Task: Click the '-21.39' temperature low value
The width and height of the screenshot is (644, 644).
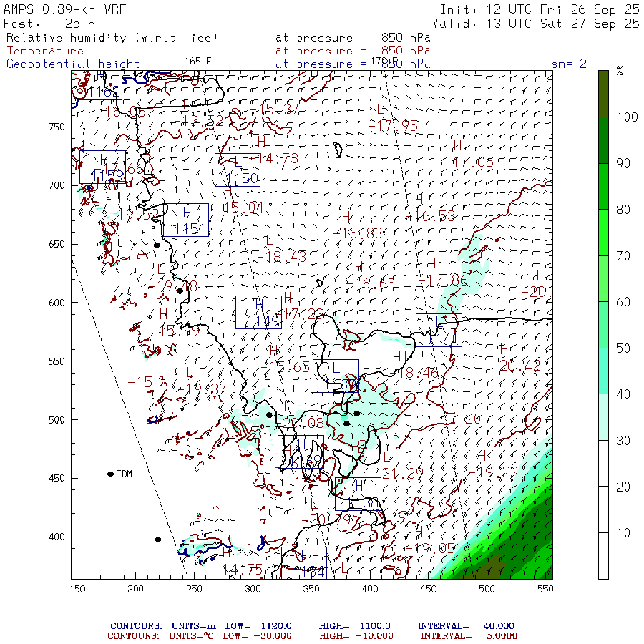Action: coord(398,473)
